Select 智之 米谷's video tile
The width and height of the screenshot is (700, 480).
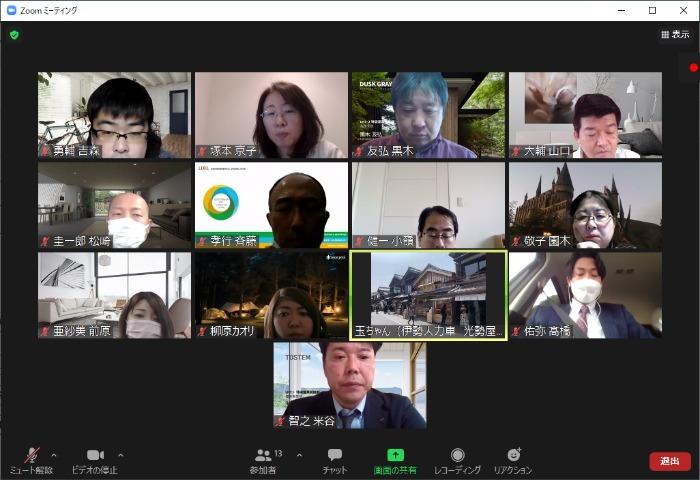click(350, 385)
